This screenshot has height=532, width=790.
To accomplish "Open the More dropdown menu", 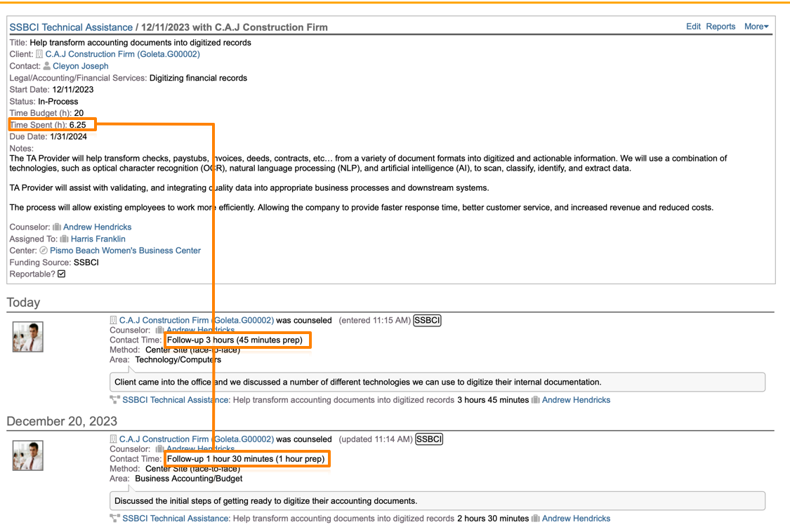I will [756, 27].
